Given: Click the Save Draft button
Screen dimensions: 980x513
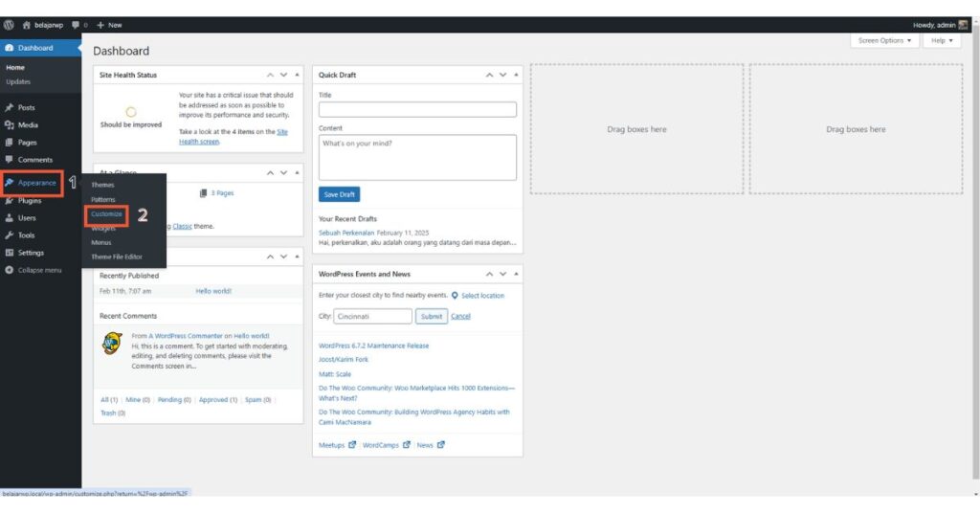Looking at the screenshot, I should [x=340, y=194].
